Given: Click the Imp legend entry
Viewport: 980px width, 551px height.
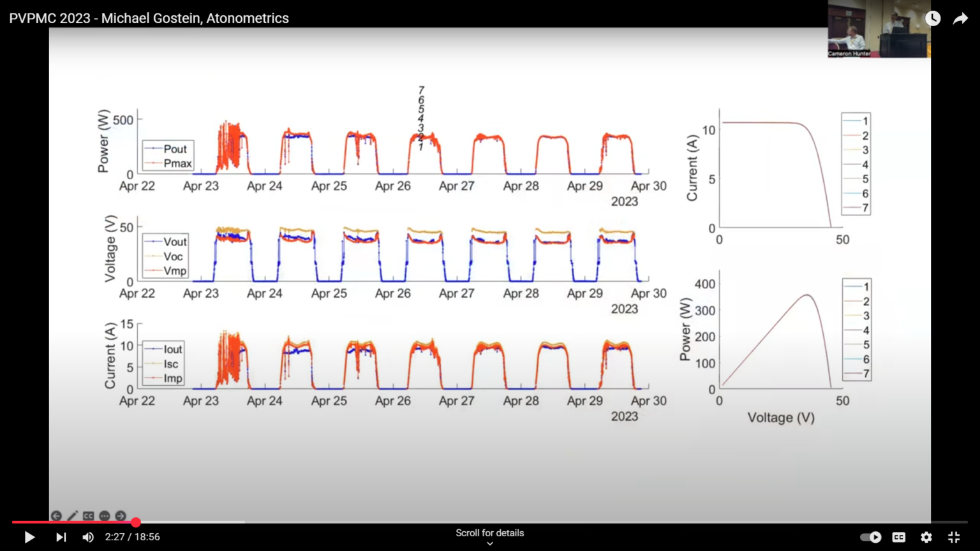Looking at the screenshot, I should [164, 378].
